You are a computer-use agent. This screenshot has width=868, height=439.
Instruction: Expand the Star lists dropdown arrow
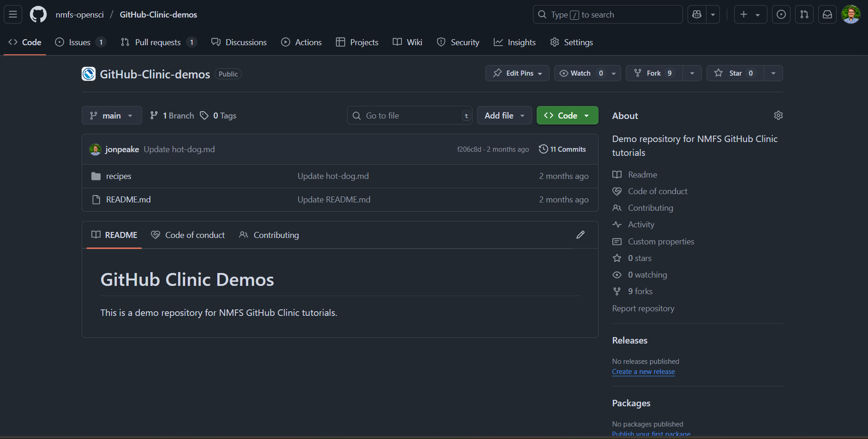tap(773, 73)
